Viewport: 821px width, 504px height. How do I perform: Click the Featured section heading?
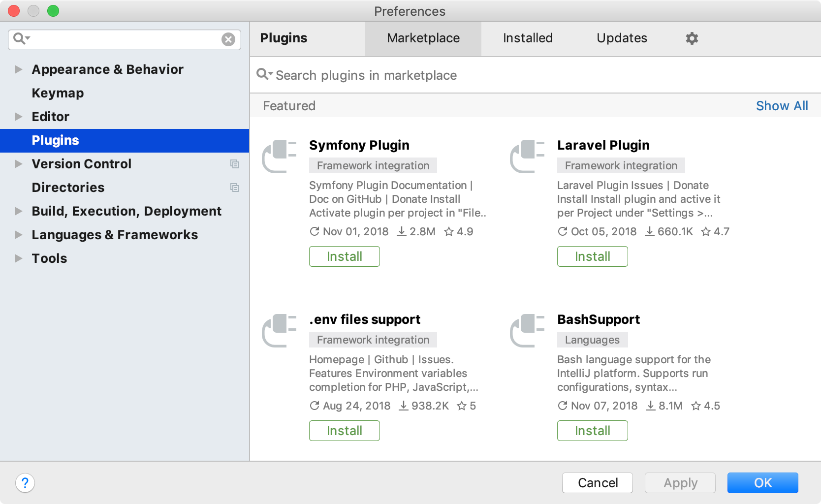pos(289,106)
